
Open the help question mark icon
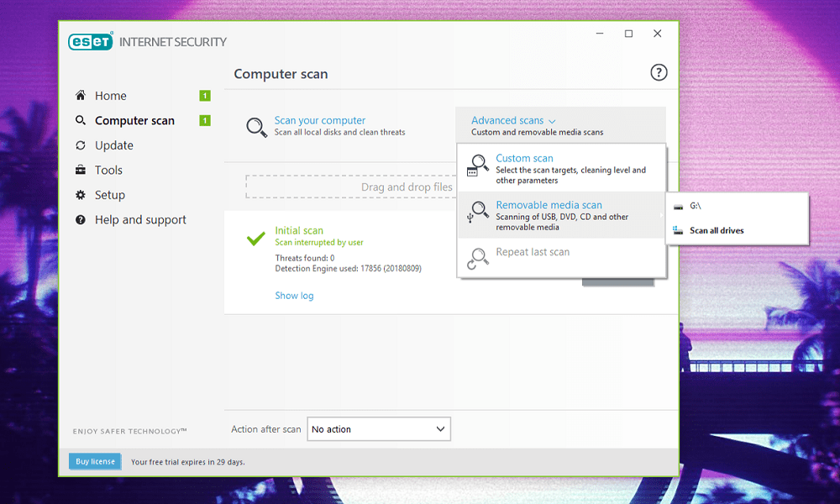pos(659,72)
